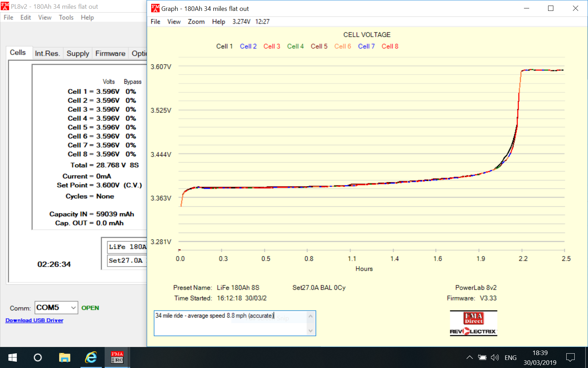Show hidden system tray icons
588x368 pixels.
469,357
